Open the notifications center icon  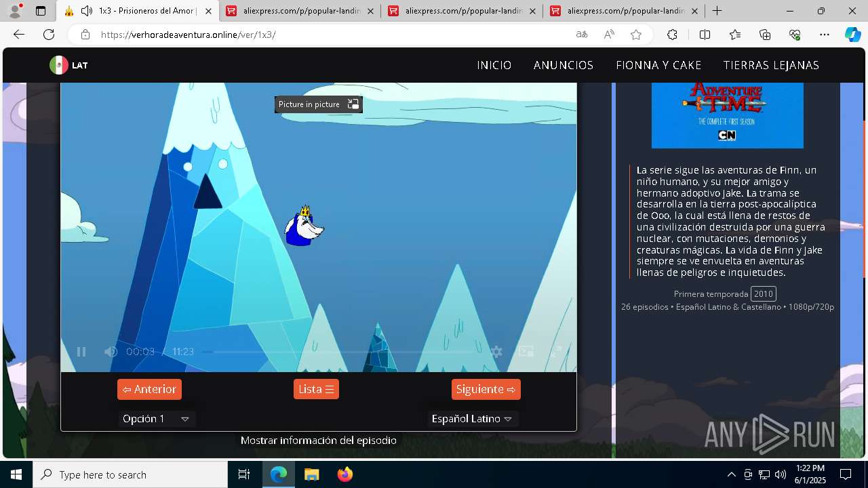point(846,474)
